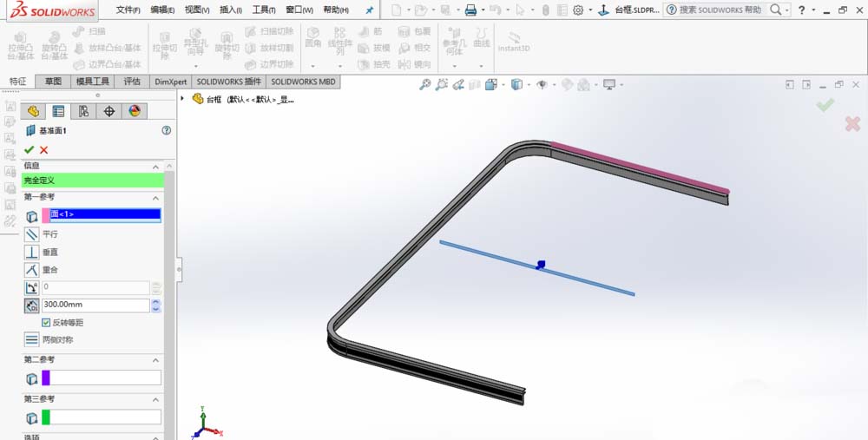Click the green OK checkmark in PropertyManager
Viewport: 868px width, 440px height.
(30, 149)
